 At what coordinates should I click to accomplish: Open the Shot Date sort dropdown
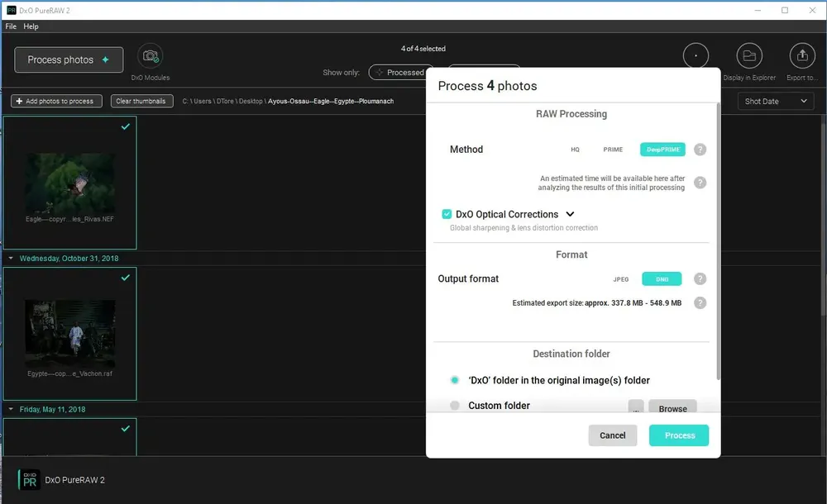776,102
